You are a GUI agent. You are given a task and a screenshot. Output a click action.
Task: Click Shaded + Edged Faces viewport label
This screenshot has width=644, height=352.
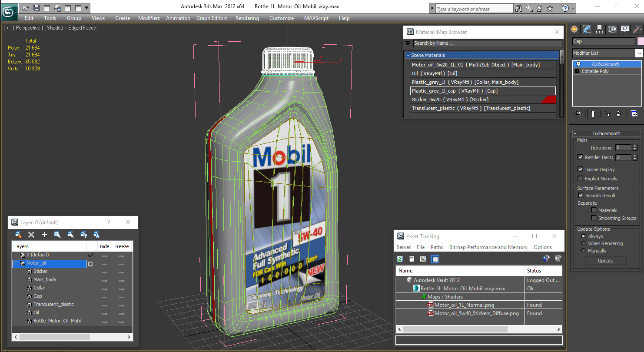(x=72, y=28)
